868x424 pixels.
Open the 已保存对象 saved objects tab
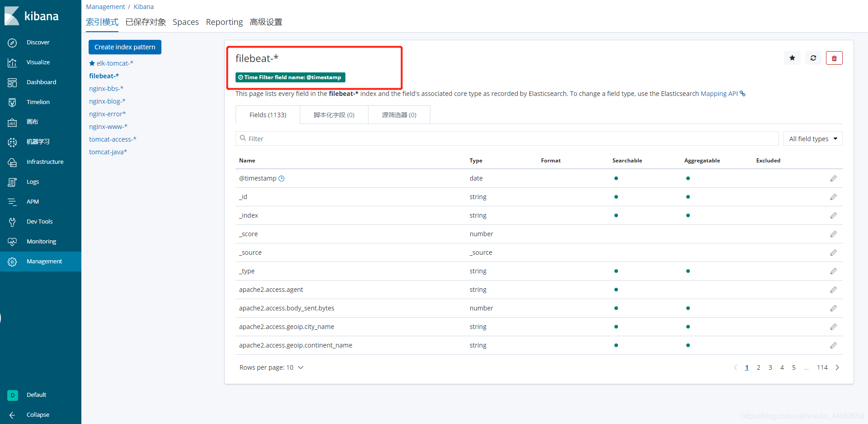(x=146, y=22)
